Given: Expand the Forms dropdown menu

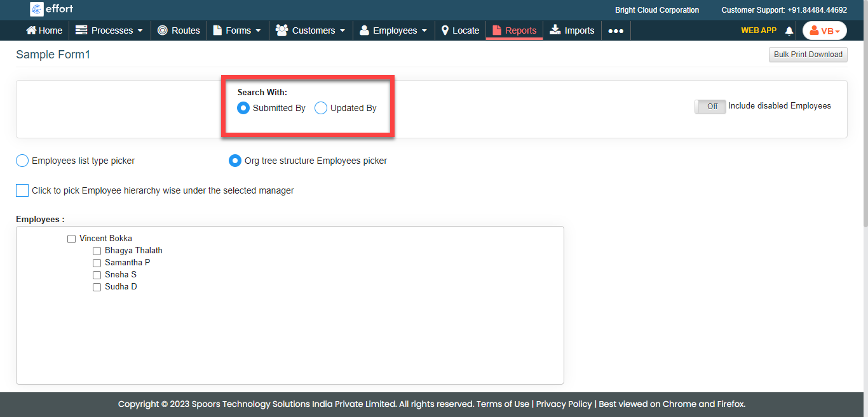Looking at the screenshot, I should pyautogui.click(x=237, y=30).
